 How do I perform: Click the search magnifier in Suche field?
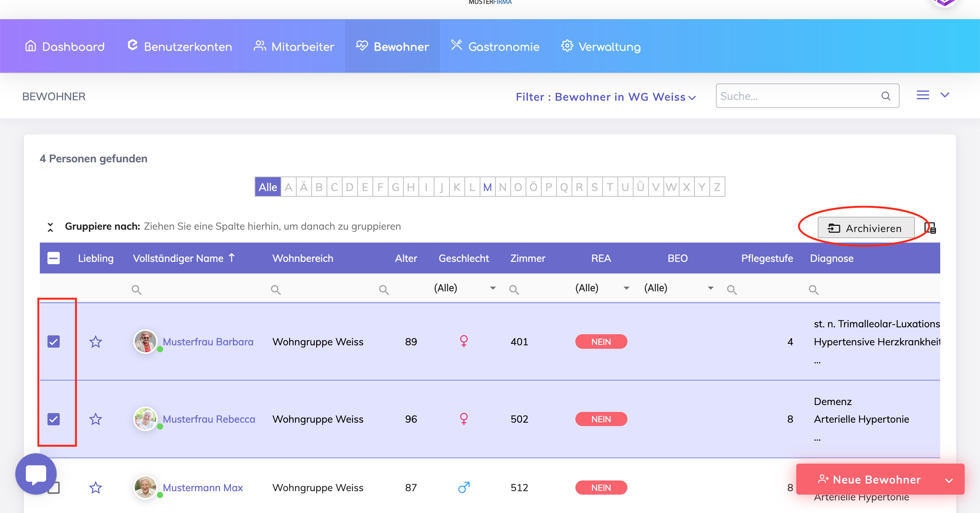[886, 96]
